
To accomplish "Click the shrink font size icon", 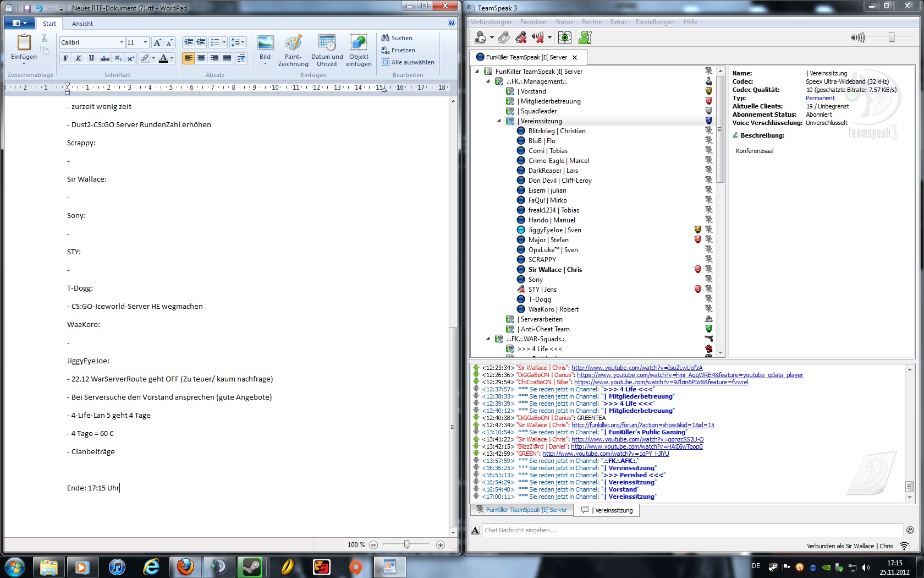I will coord(169,42).
